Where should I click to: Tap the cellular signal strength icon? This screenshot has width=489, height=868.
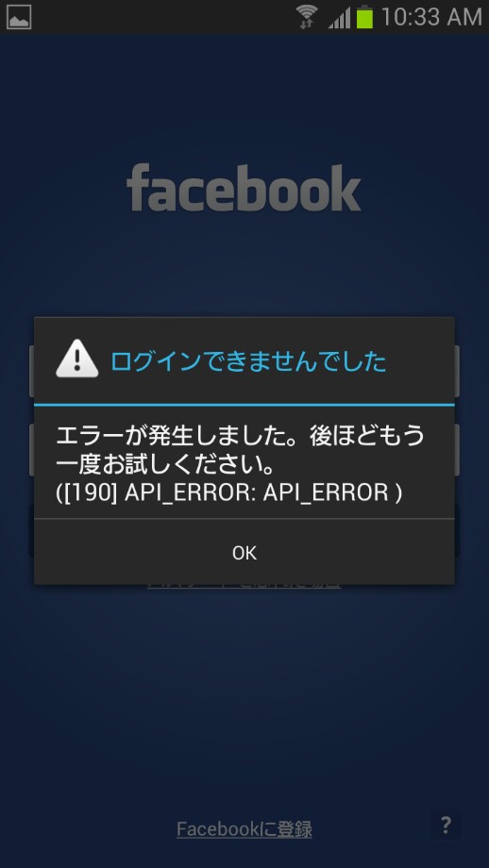[339, 17]
